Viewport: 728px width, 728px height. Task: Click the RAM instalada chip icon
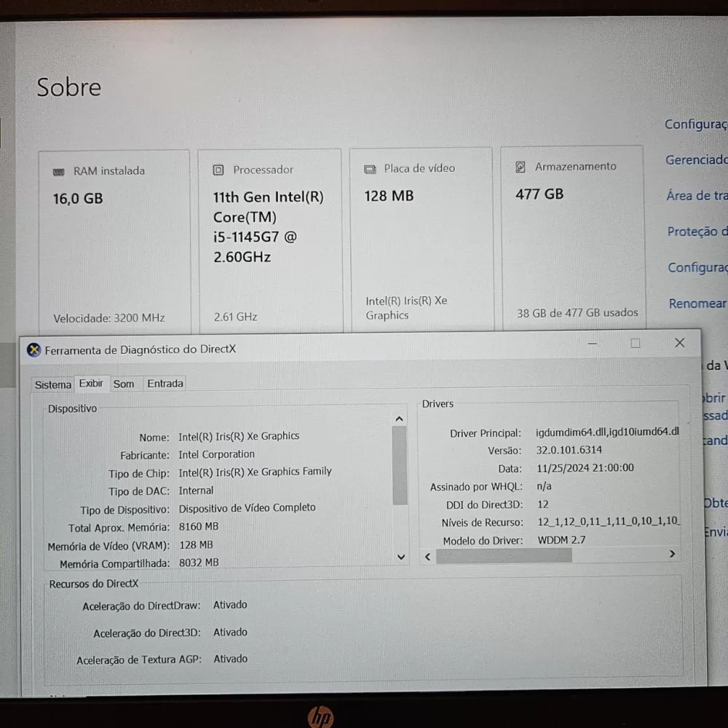(59, 172)
